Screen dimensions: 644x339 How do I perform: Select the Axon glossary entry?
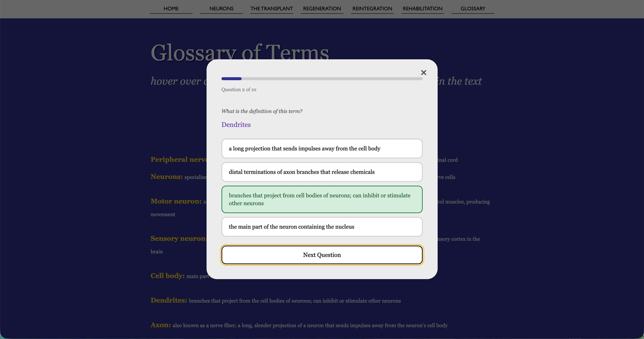click(160, 324)
